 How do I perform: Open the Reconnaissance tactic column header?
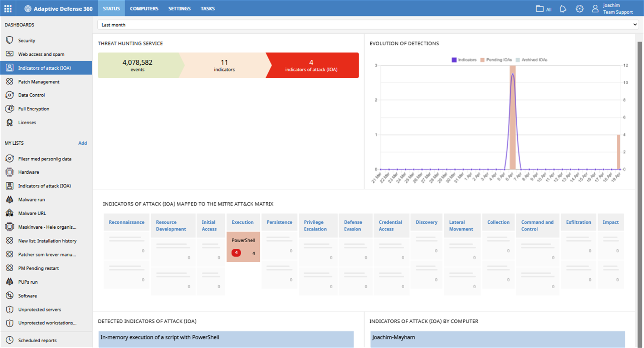127,222
